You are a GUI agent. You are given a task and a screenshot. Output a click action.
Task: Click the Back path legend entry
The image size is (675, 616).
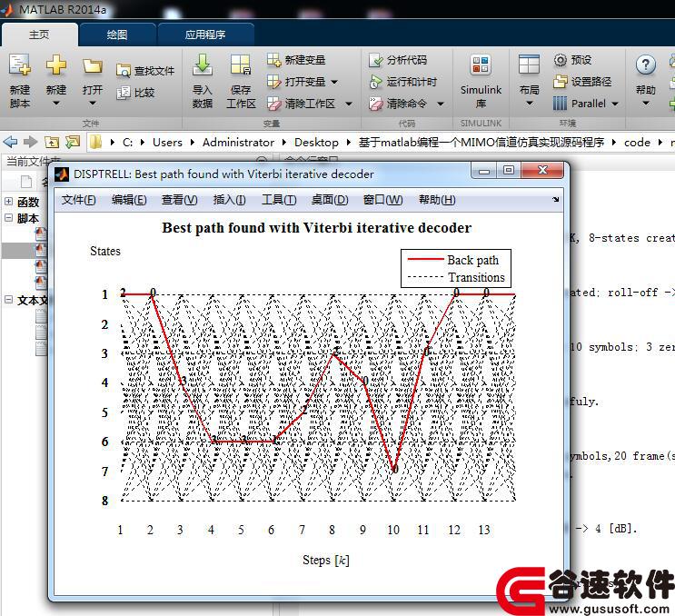[x=453, y=260]
